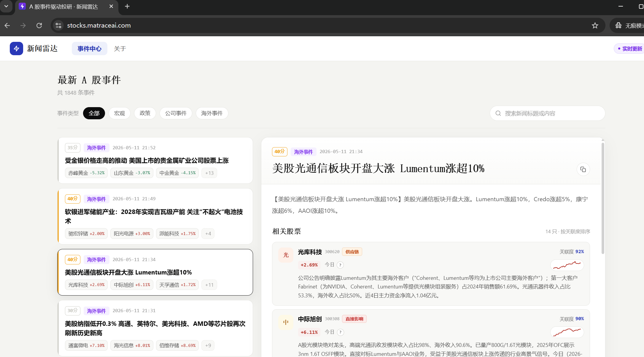Click the 光库科技 +2.69% list chip
Viewport: 644px width, 357px height.
[86, 285]
